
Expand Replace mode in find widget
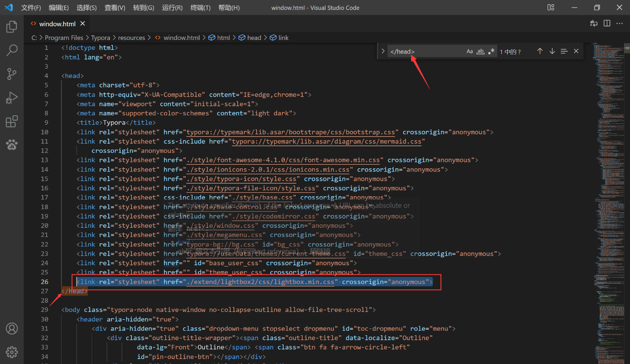[x=383, y=51]
